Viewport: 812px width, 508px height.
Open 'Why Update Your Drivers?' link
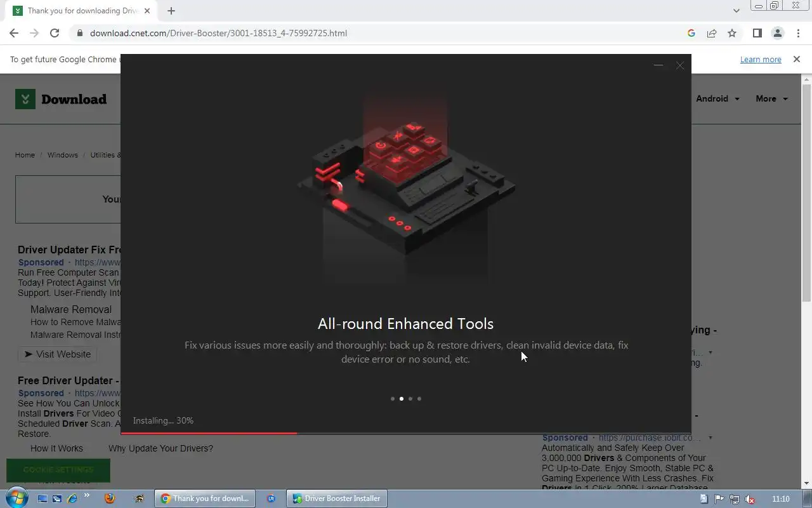[160, 448]
